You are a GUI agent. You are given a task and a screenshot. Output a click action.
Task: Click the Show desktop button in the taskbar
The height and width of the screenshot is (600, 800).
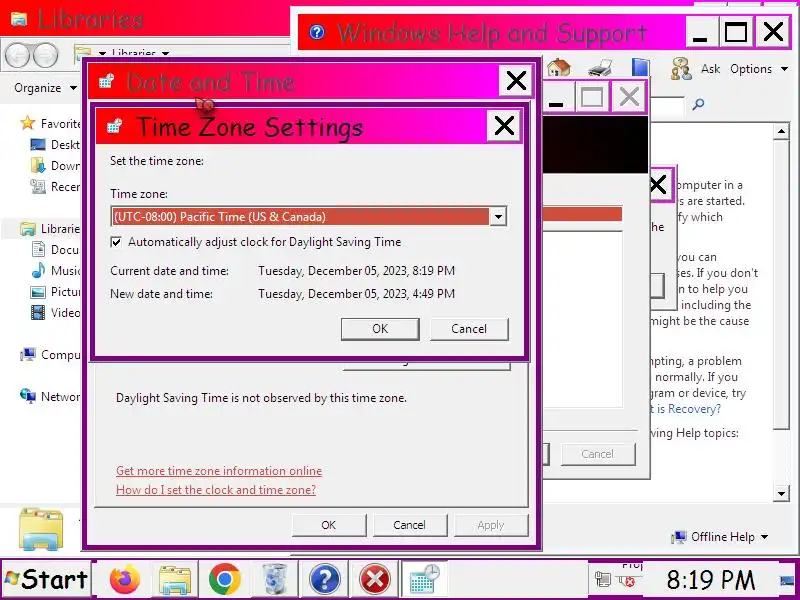coord(787,580)
